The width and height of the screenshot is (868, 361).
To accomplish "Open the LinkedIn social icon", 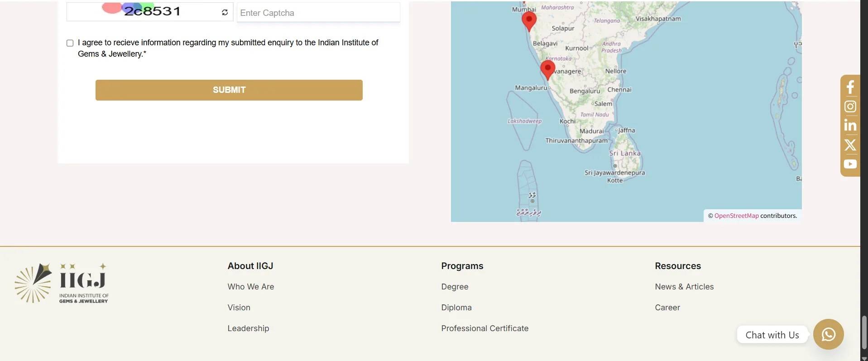I will pos(850,125).
